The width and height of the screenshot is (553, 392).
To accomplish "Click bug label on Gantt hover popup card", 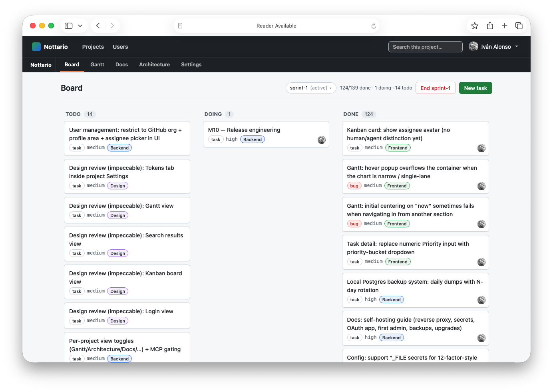I will pos(354,186).
